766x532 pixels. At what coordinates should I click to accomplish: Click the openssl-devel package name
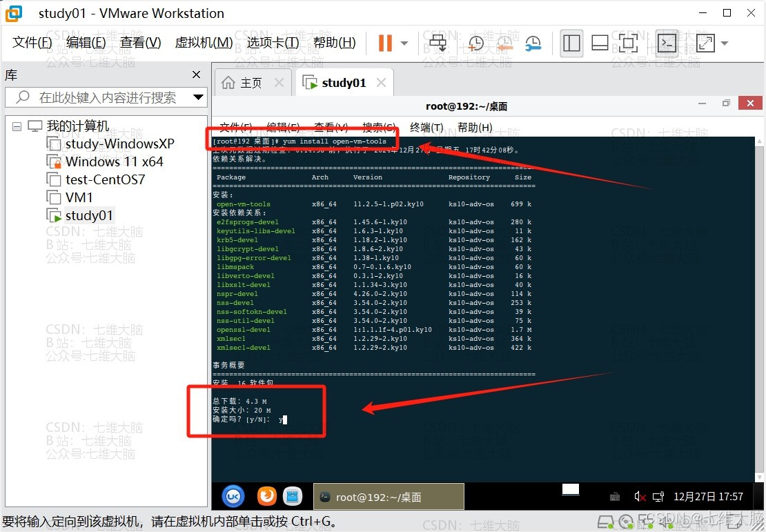click(x=244, y=330)
